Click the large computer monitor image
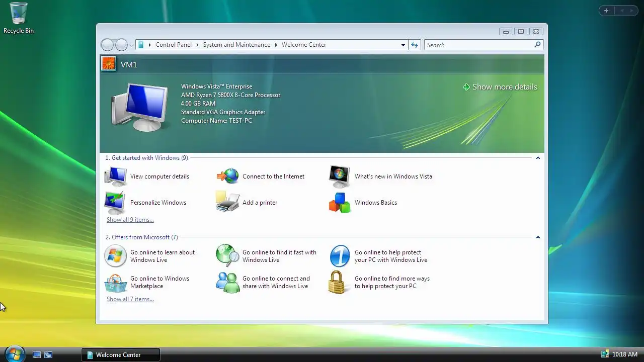Screen dimensions: 644x362 coord(139,108)
